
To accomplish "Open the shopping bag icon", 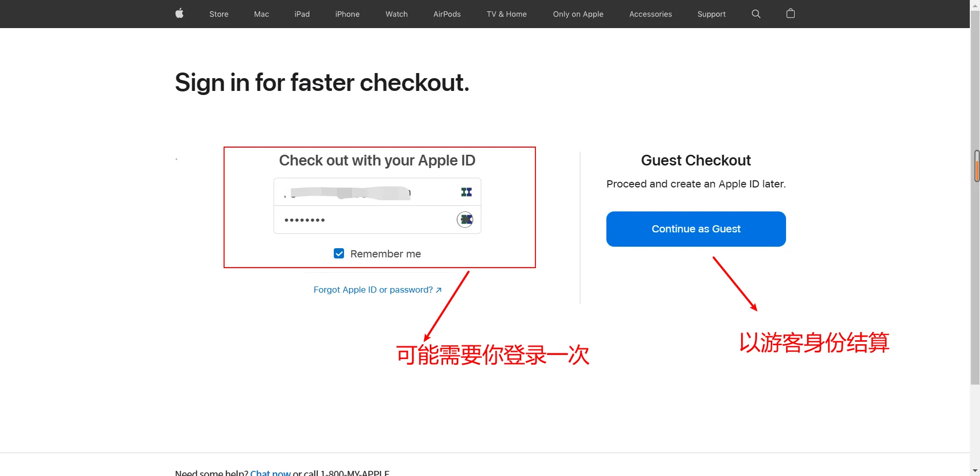I will pyautogui.click(x=791, y=13).
